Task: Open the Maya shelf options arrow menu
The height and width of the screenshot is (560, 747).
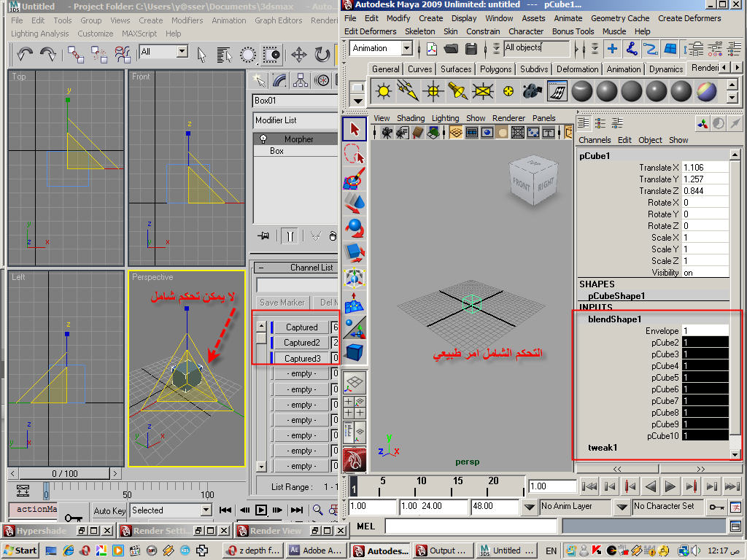Action: [357, 101]
